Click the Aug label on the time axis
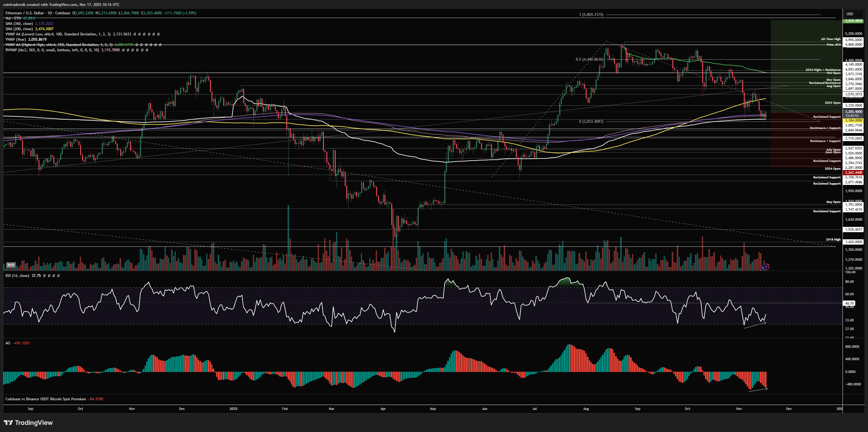The height and width of the screenshot is (432, 868). point(586,409)
